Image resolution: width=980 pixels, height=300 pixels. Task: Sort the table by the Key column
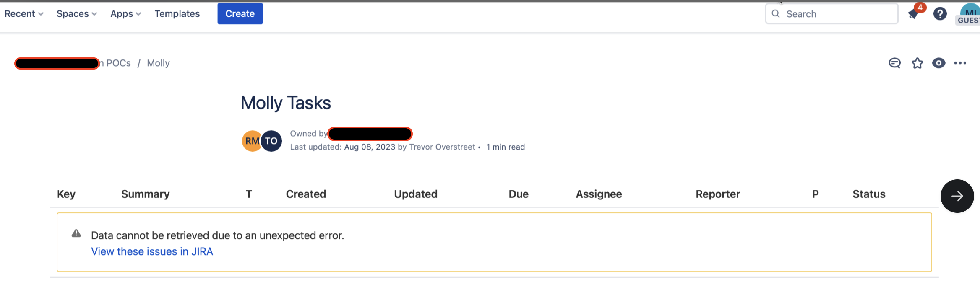[x=66, y=194]
